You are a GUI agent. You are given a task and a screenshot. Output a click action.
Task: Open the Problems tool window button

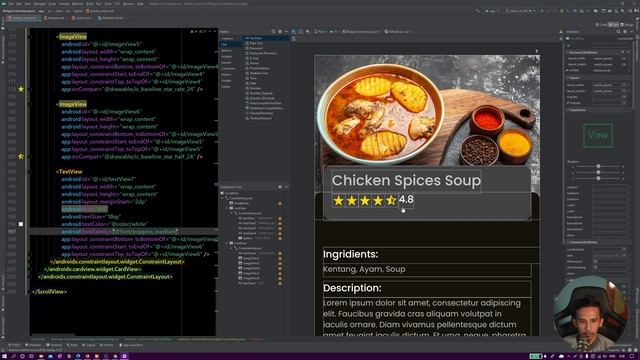pyautogui.click(x=33, y=345)
